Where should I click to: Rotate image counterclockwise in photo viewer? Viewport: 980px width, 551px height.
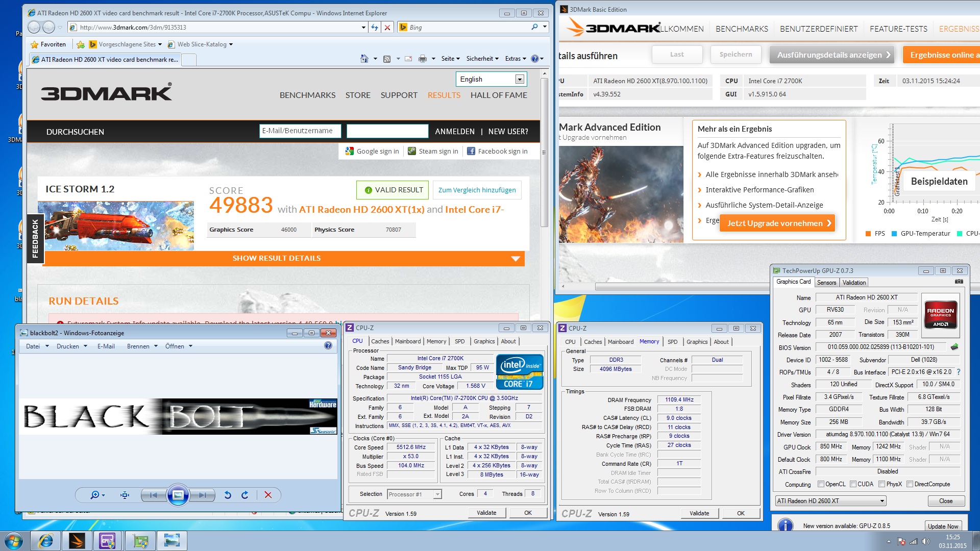228,495
